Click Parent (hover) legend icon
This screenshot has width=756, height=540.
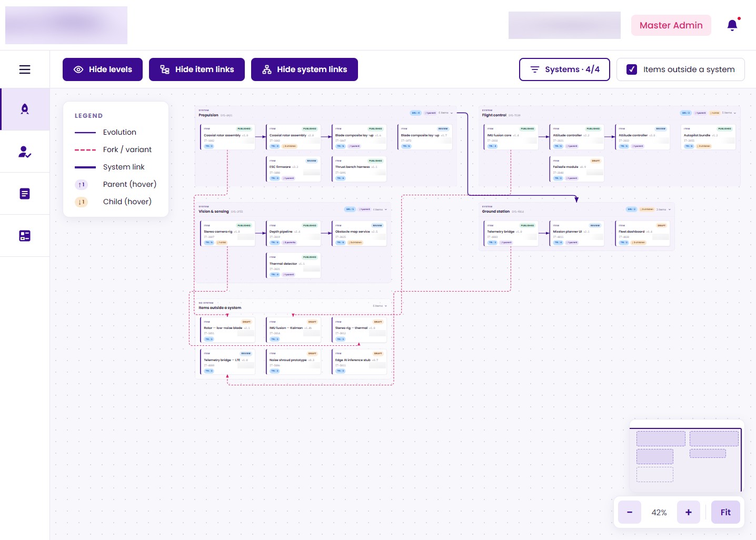point(81,185)
